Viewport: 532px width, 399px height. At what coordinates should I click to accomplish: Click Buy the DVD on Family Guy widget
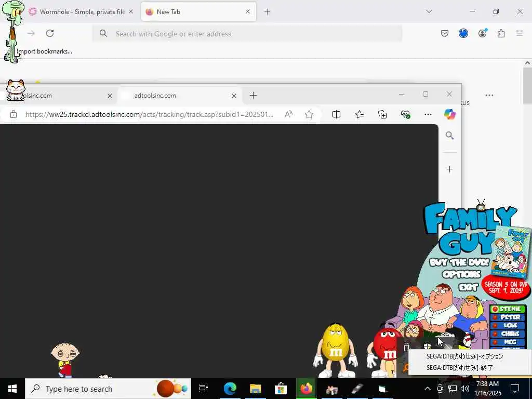459,262
